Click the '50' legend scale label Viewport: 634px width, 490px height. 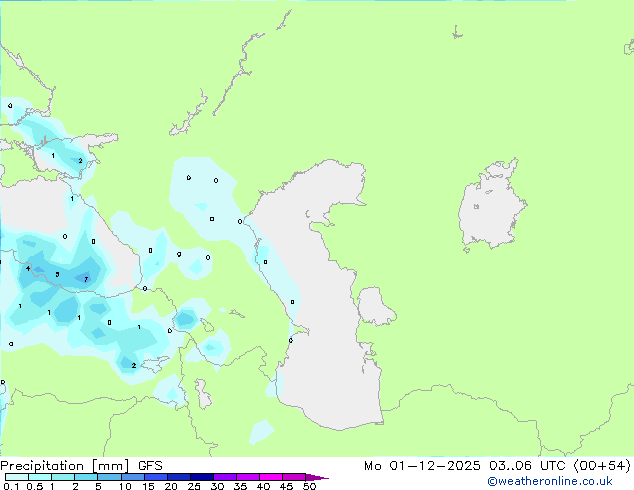tap(309, 486)
